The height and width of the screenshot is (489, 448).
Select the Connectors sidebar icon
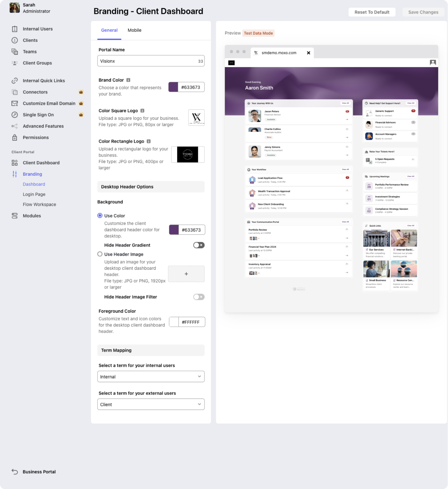point(15,92)
